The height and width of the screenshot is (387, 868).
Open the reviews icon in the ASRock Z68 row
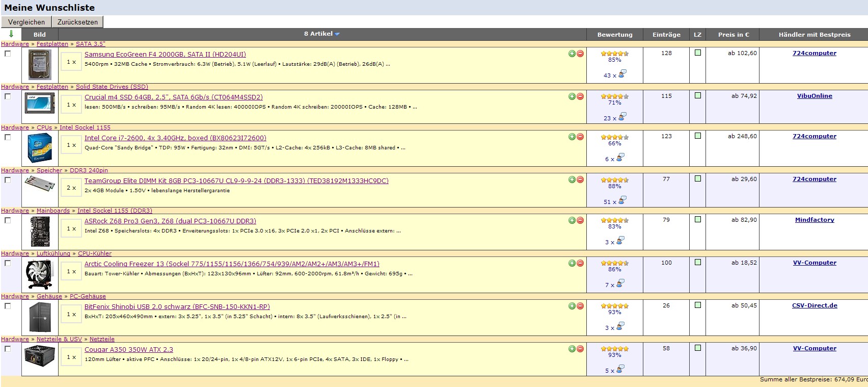pyautogui.click(x=620, y=241)
